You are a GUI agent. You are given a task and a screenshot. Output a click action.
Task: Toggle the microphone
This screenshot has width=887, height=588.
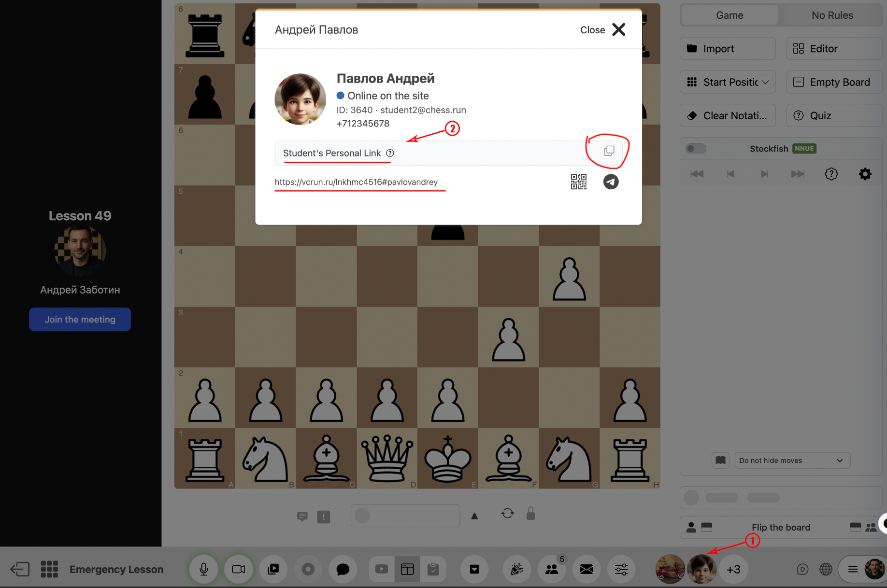(x=204, y=569)
